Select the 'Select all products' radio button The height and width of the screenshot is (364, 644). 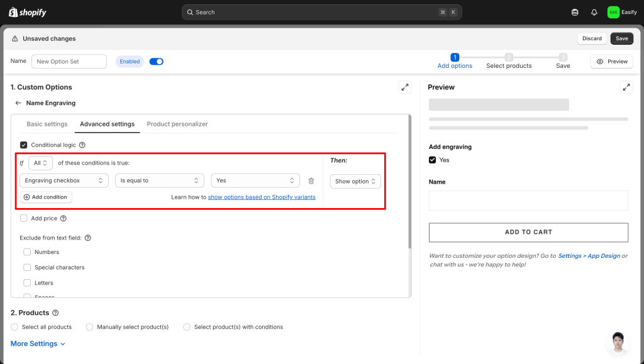[x=14, y=327]
